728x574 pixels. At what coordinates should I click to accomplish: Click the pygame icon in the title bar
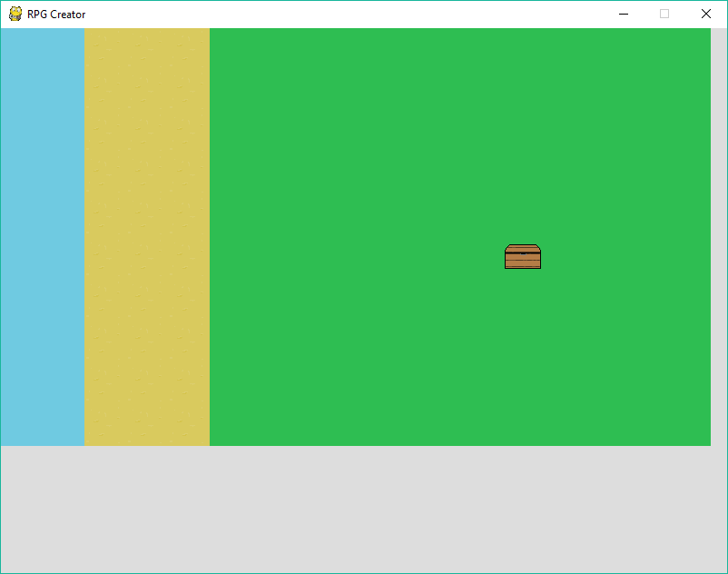pos(15,14)
